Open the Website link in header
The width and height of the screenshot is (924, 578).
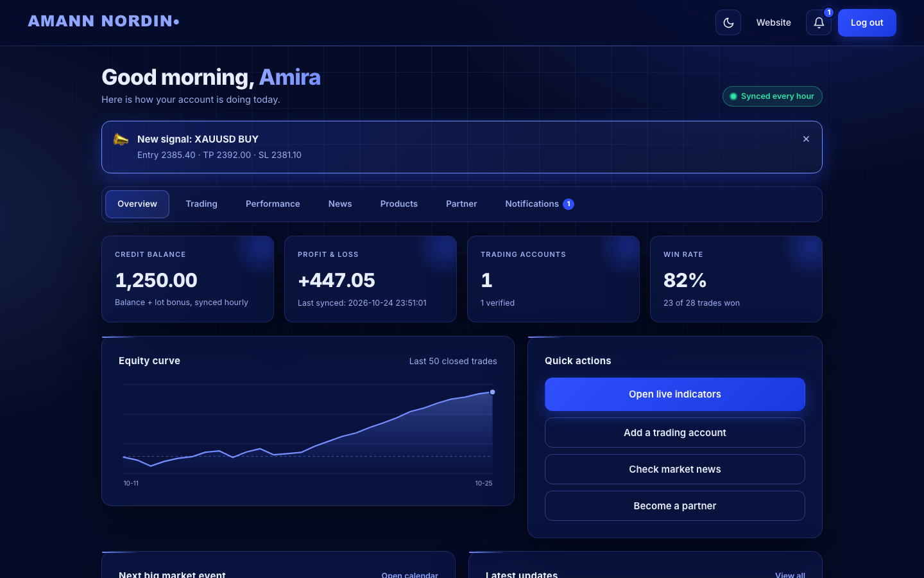(773, 22)
